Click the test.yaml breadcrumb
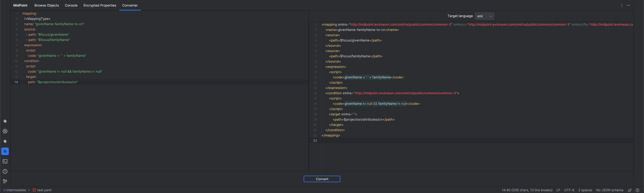The image size is (644, 193). coord(44,190)
